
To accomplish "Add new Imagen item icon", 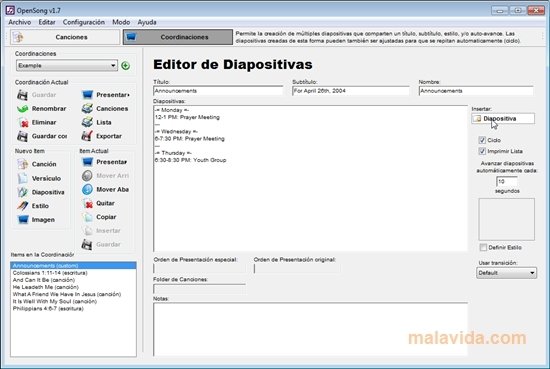I will (23, 220).
